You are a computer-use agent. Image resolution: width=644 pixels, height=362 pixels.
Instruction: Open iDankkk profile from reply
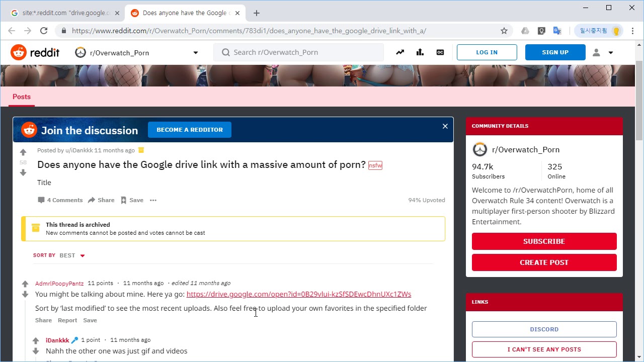57,340
